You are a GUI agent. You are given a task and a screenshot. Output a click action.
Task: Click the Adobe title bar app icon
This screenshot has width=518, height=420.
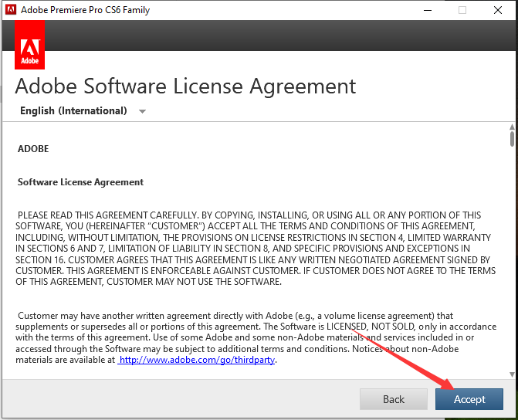tap(11, 9)
